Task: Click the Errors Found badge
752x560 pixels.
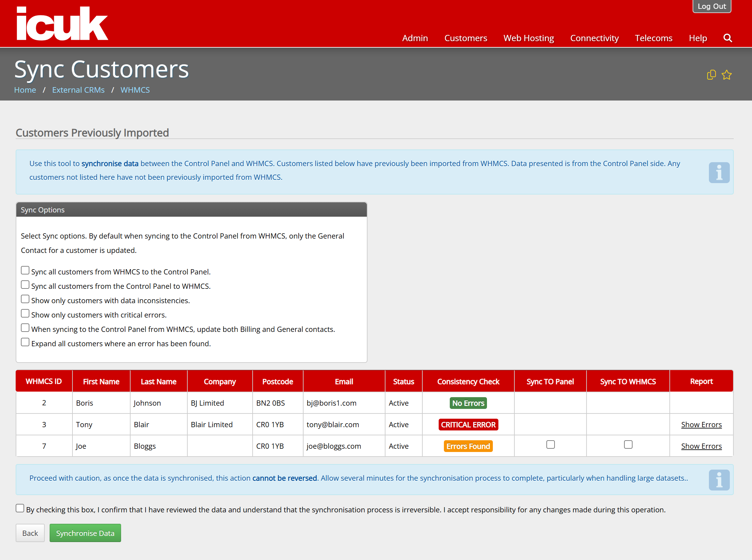Action: 468,446
